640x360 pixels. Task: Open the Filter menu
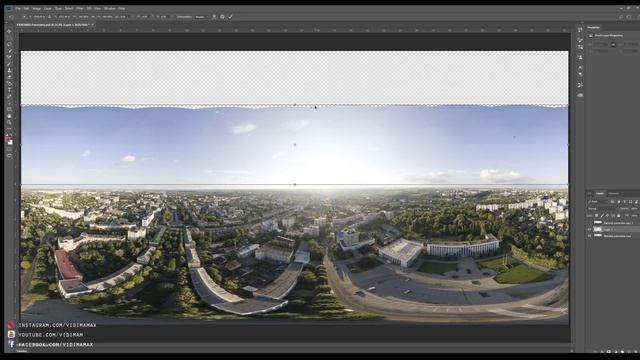(x=80, y=9)
